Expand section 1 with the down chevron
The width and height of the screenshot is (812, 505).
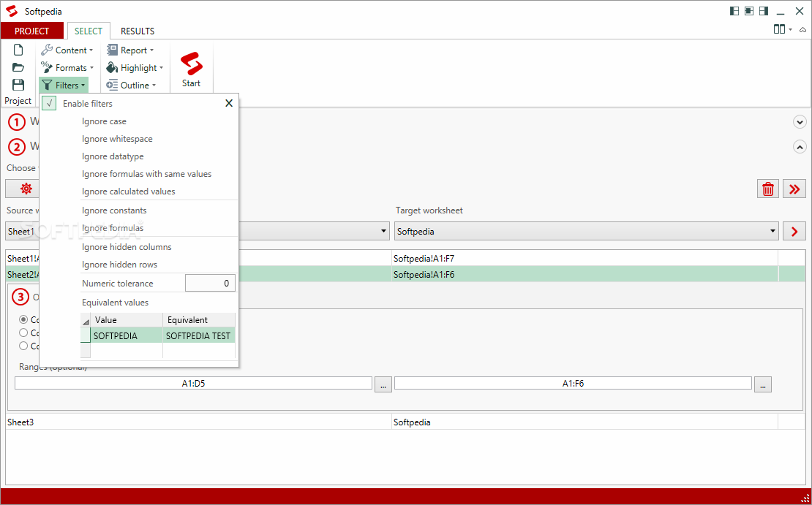[x=800, y=122]
